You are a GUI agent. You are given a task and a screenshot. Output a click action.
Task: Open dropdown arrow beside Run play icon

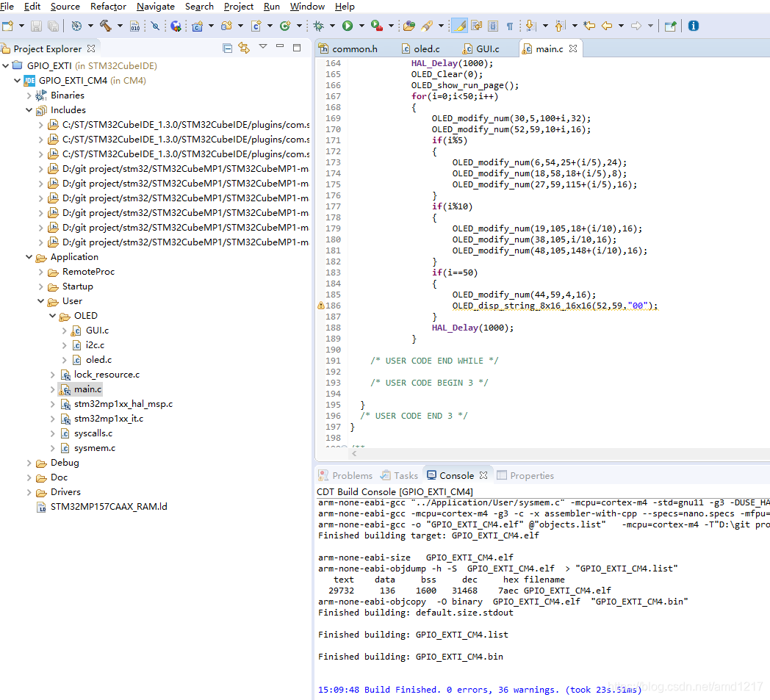coord(362,26)
